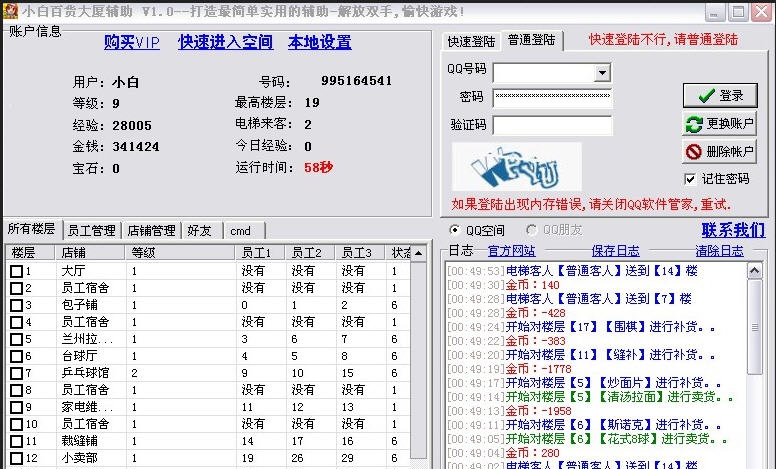Click the 等级 column header
Viewport: 776px width, 469px height.
181,253
